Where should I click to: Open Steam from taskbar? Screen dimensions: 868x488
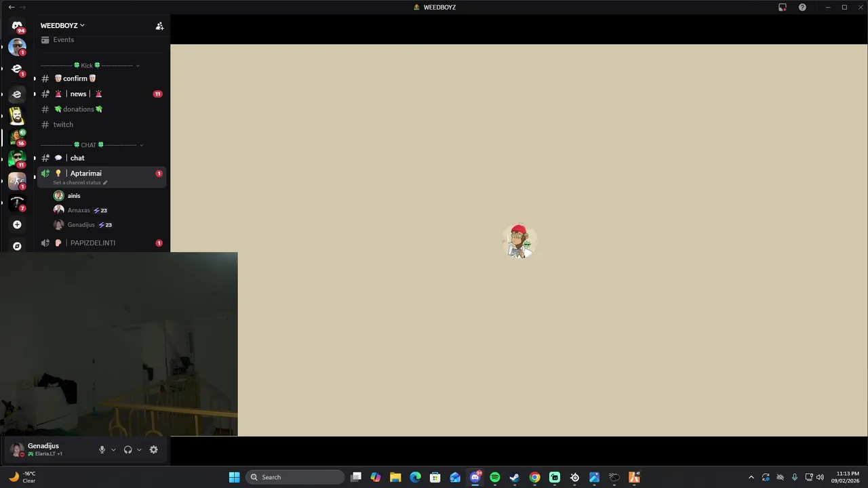(515, 477)
